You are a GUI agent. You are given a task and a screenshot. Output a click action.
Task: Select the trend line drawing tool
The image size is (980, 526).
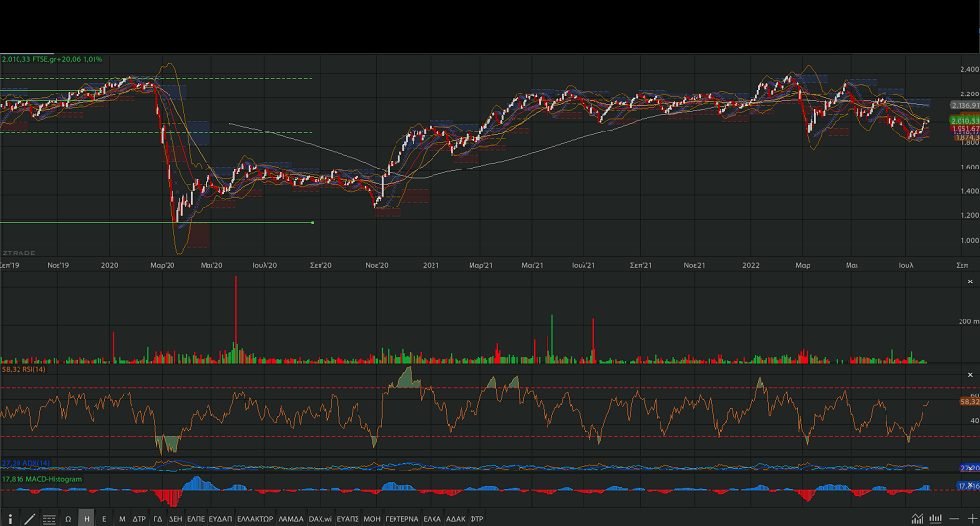pos(29,519)
